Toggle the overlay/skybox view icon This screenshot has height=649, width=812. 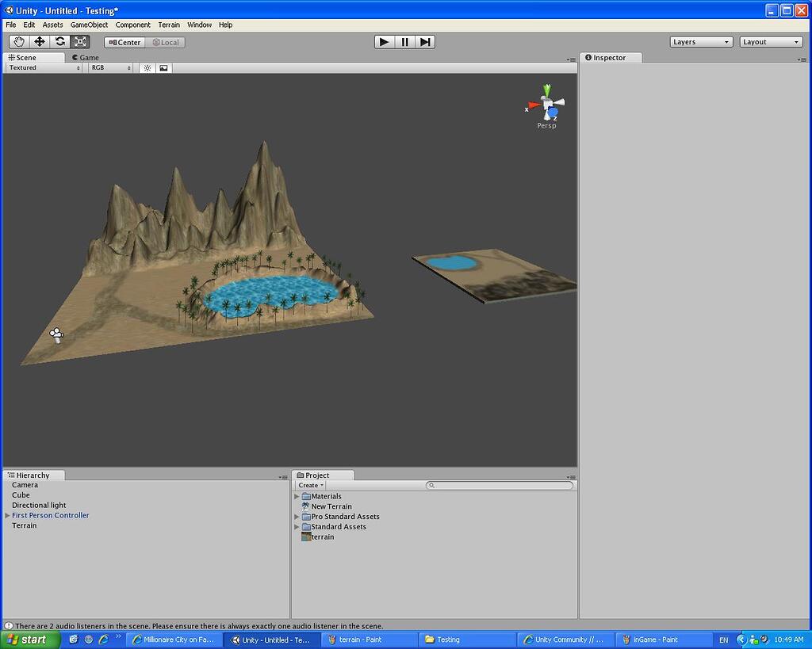tap(163, 68)
